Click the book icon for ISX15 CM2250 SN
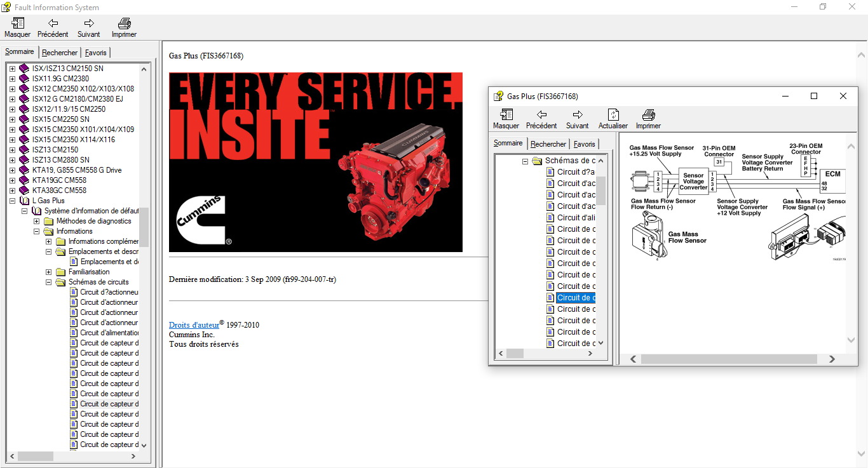Image resolution: width=868 pixels, height=468 pixels. (24, 119)
